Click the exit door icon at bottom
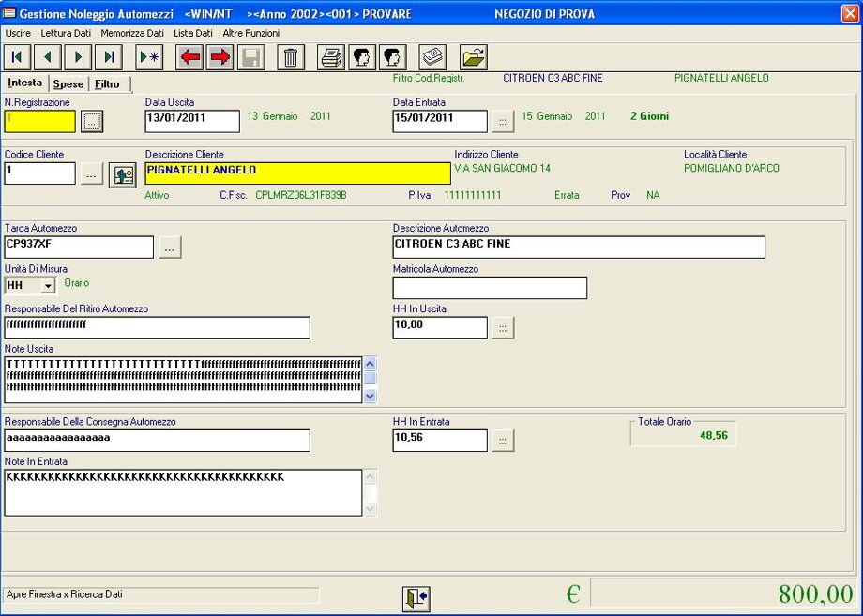The width and height of the screenshot is (863, 616). pyautogui.click(x=416, y=597)
